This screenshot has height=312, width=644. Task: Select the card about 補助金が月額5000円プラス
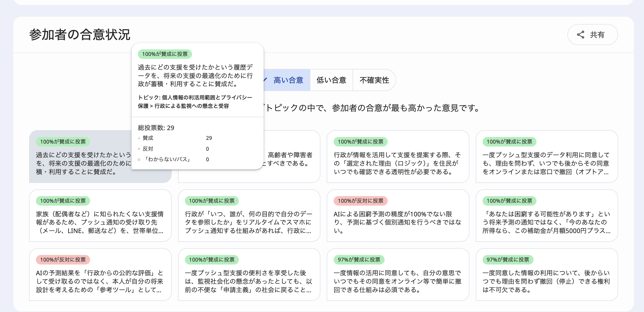coord(547,215)
